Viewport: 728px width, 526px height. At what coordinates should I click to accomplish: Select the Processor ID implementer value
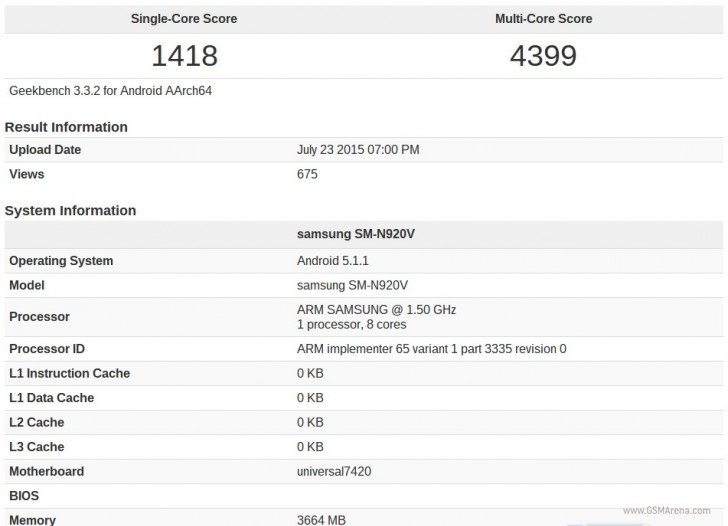[431, 349]
